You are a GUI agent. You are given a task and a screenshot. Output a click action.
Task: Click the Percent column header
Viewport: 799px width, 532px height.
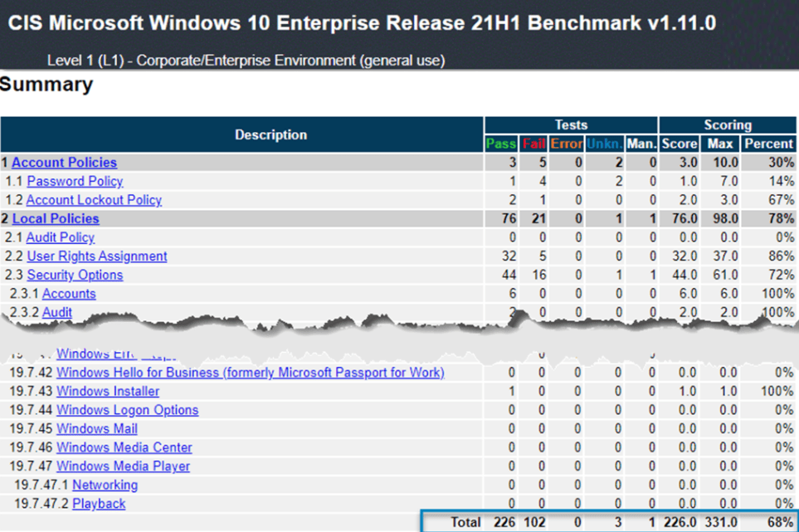click(x=768, y=144)
